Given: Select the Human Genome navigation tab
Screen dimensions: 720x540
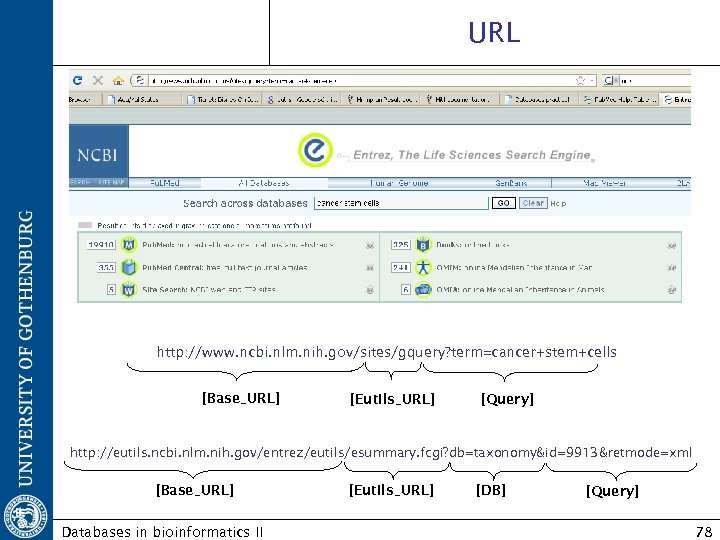Looking at the screenshot, I should (399, 183).
